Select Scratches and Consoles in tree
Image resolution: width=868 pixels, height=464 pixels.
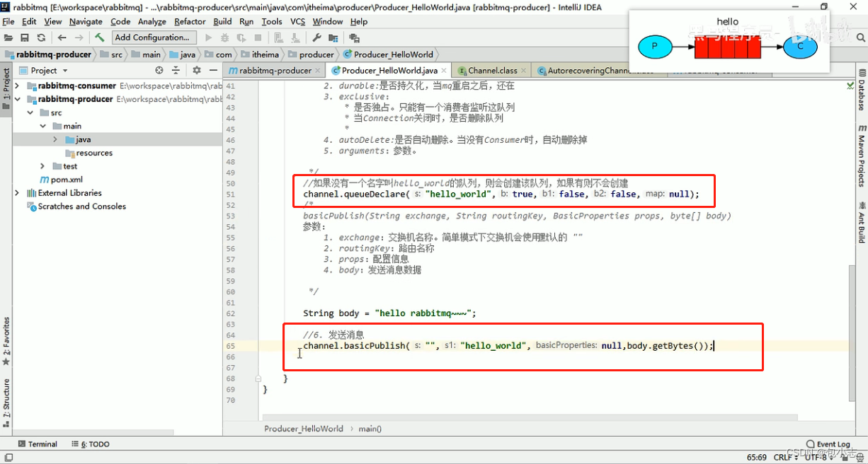pyautogui.click(x=77, y=207)
